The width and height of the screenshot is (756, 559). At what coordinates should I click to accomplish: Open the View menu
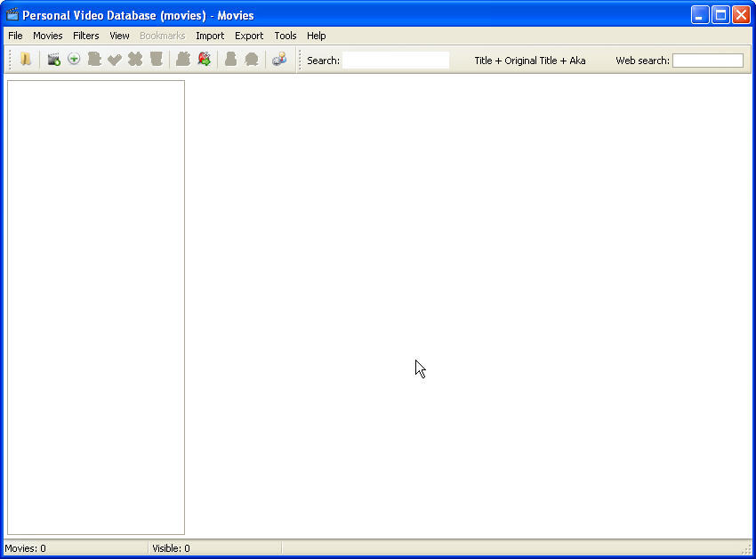pyautogui.click(x=119, y=36)
